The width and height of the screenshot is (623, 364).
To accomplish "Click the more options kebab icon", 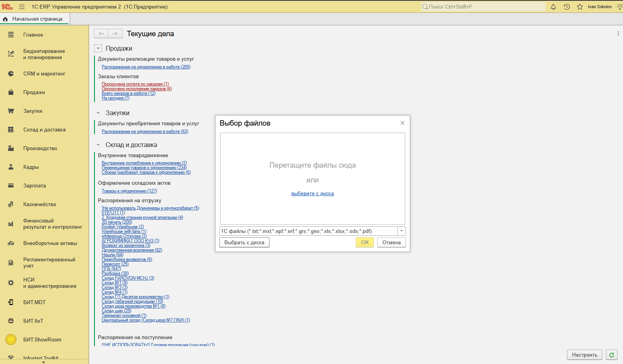I will click(x=618, y=33).
